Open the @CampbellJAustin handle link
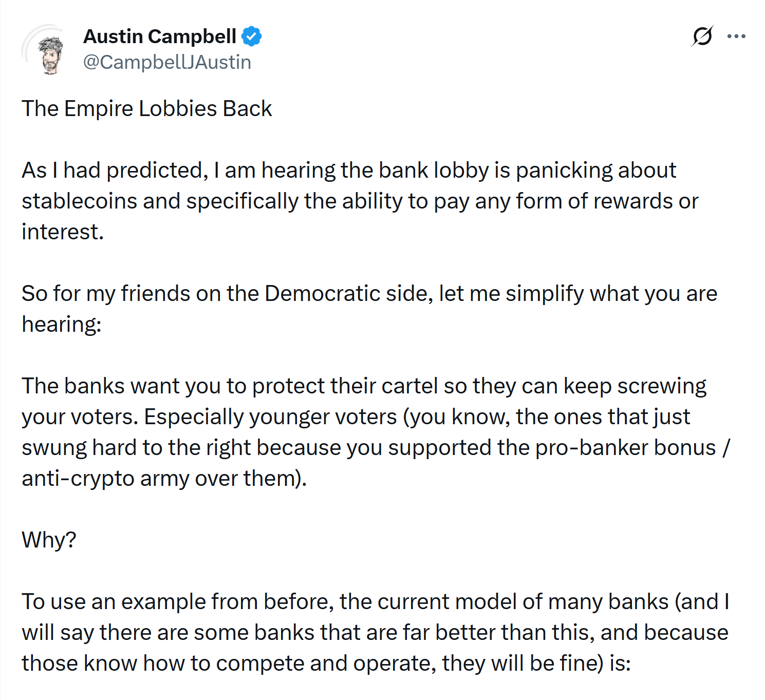765x700 pixels. point(167,62)
